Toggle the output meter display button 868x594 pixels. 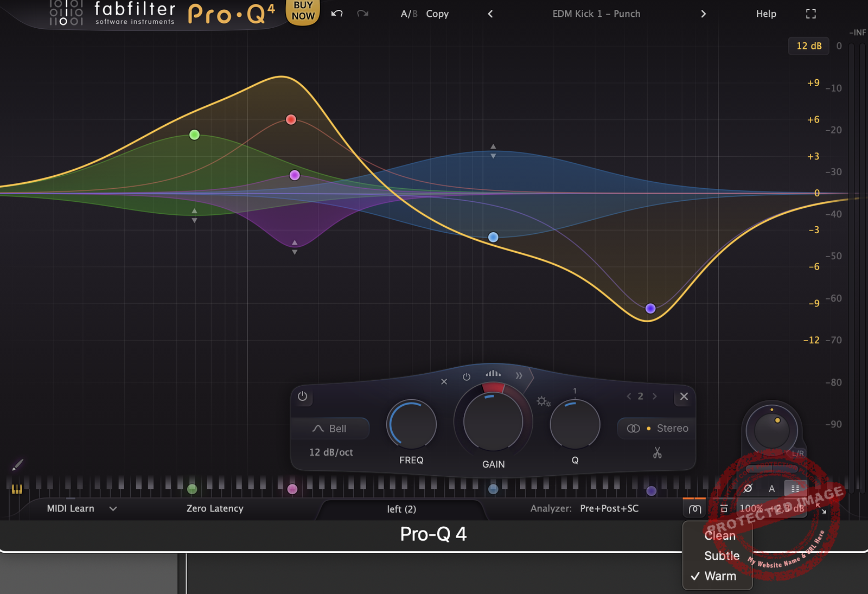(795, 489)
